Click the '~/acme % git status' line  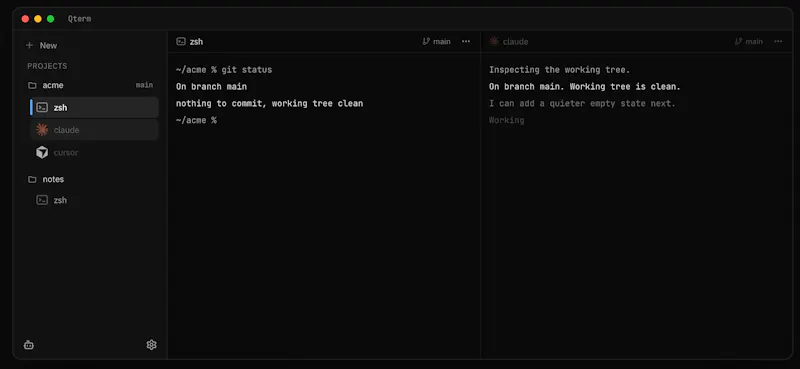coord(224,70)
